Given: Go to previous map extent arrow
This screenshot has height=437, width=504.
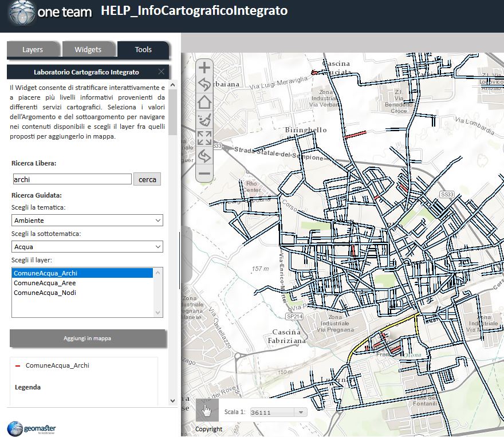Looking at the screenshot, I should tap(204, 85).
